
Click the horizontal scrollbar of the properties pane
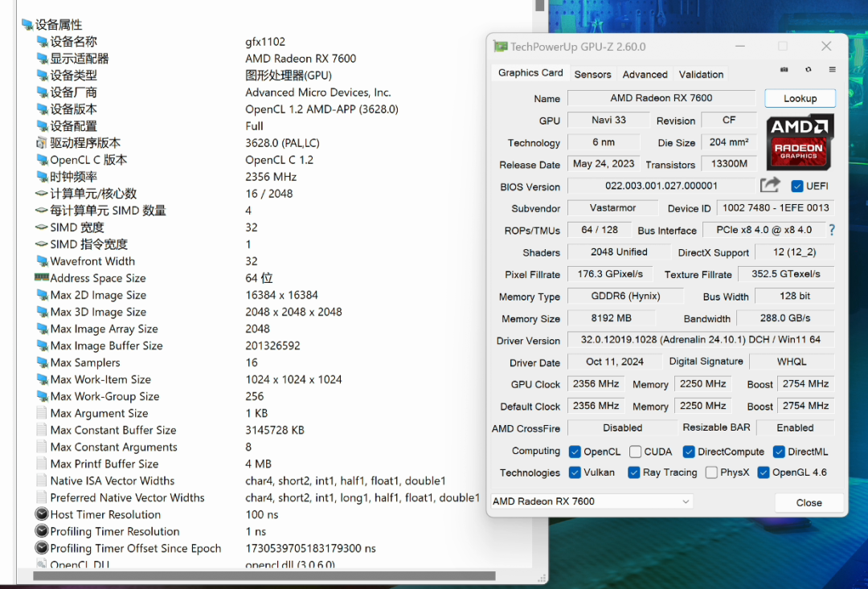coord(264,575)
